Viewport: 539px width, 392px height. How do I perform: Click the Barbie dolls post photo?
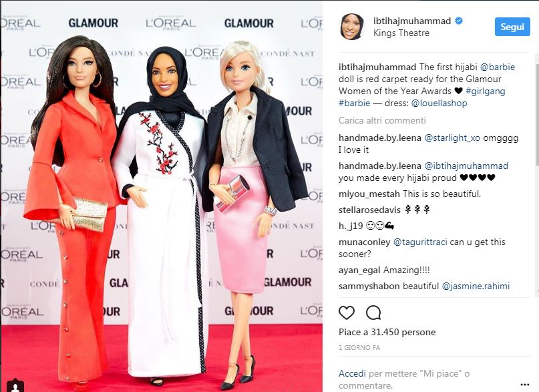click(162, 196)
